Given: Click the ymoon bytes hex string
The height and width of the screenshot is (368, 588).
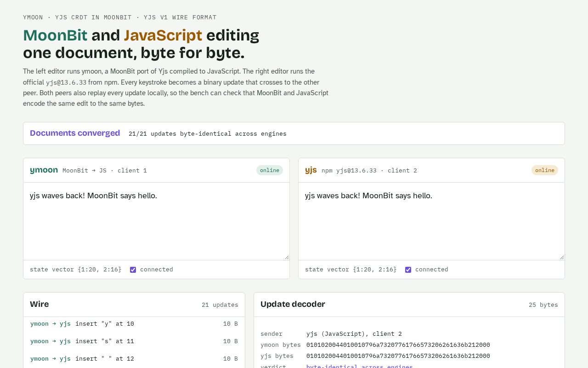Looking at the screenshot, I should [x=398, y=345].
